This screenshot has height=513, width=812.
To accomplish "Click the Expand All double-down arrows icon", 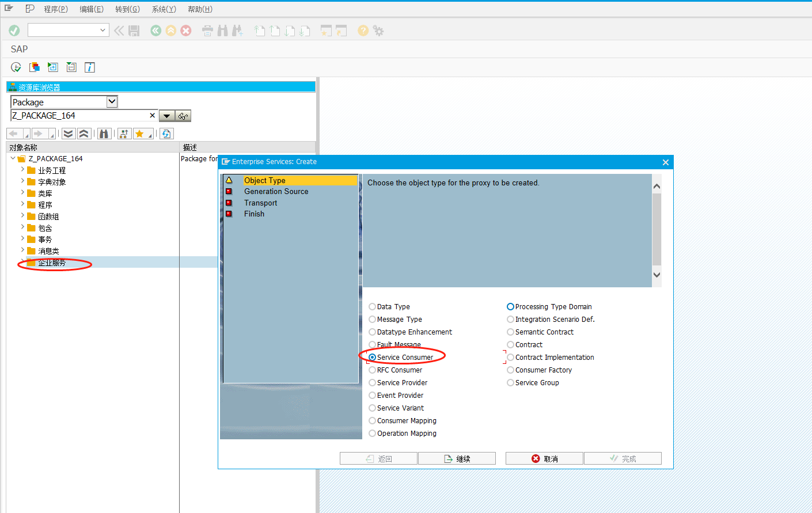I will 69,134.
